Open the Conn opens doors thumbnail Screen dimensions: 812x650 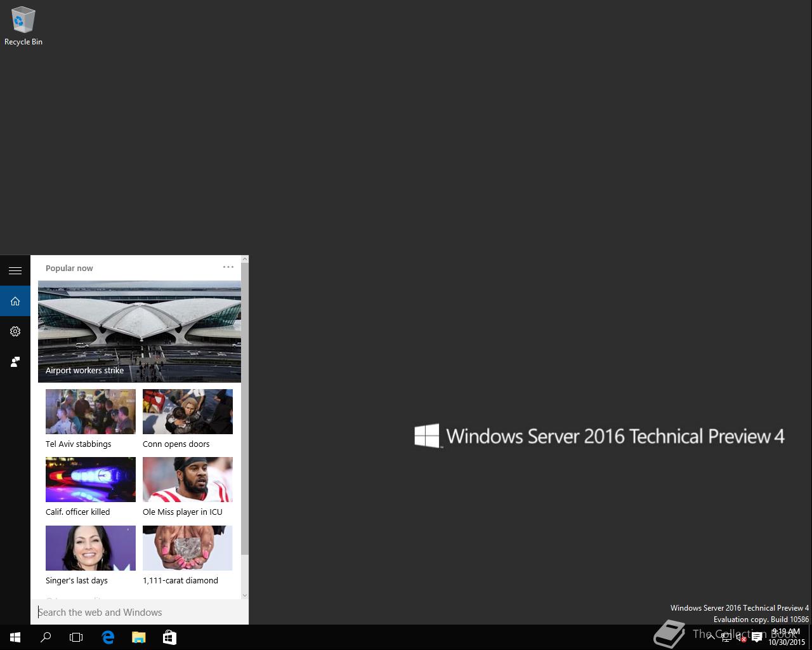click(x=188, y=411)
